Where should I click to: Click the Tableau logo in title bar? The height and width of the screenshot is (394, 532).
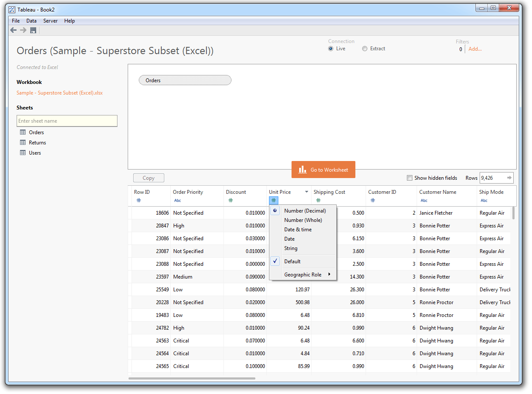pyautogui.click(x=12, y=9)
